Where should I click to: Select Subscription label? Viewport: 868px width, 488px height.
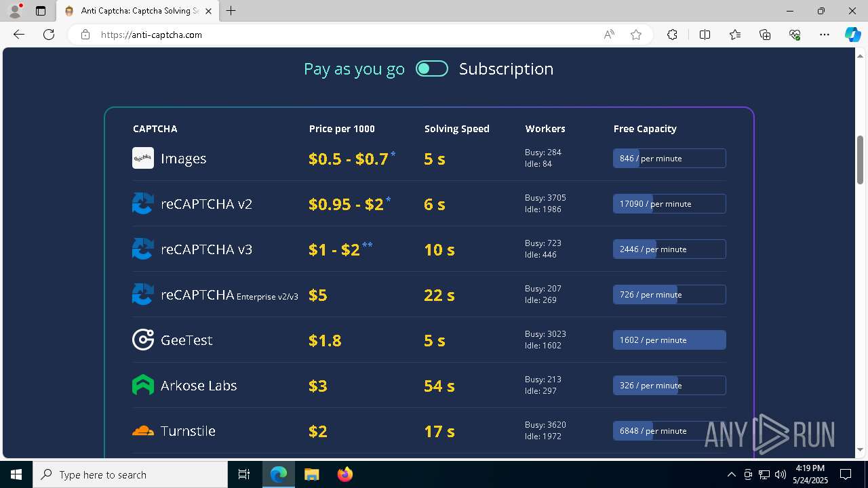coord(506,69)
